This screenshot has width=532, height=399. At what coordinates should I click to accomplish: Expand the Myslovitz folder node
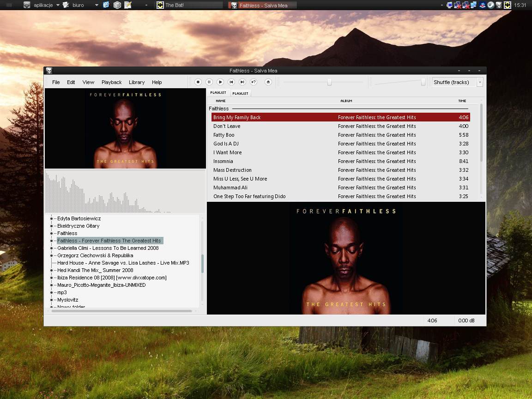pos(51,300)
